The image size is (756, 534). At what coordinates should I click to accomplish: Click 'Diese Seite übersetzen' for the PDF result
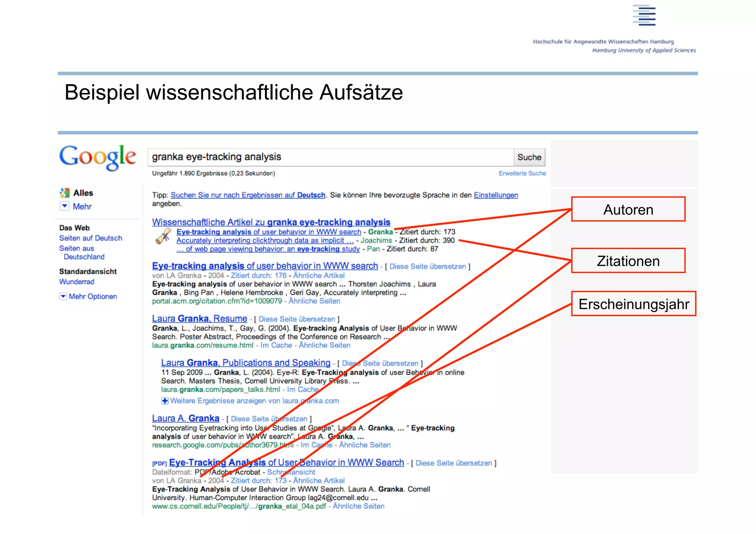click(454, 463)
